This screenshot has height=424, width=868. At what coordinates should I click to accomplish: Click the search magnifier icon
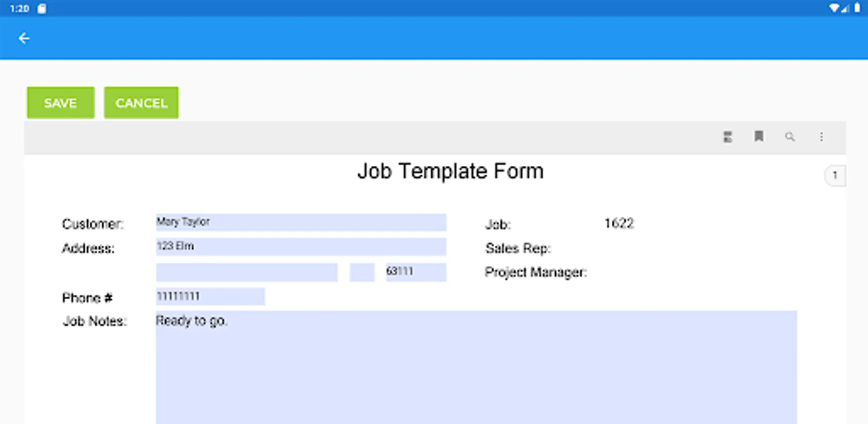(x=790, y=137)
